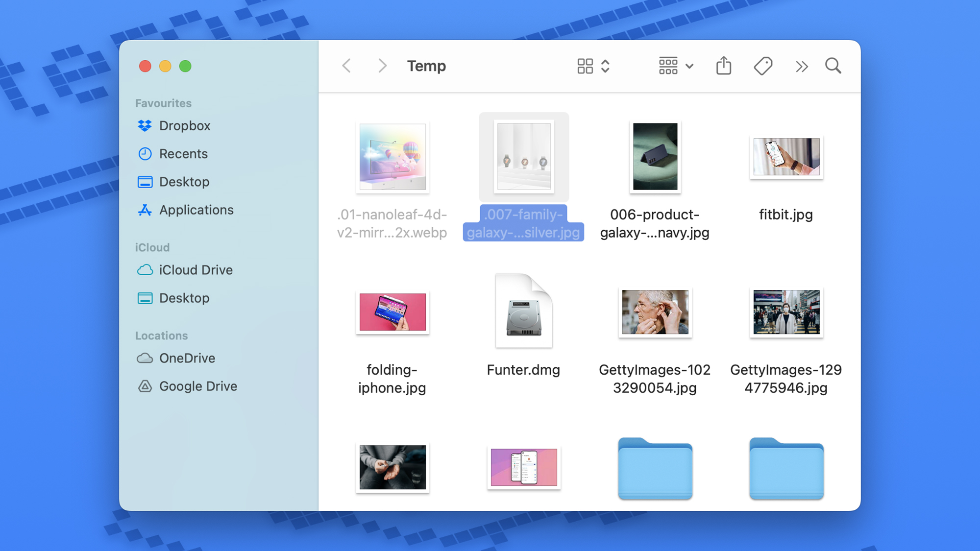Go back with the left arrow

pyautogui.click(x=346, y=66)
